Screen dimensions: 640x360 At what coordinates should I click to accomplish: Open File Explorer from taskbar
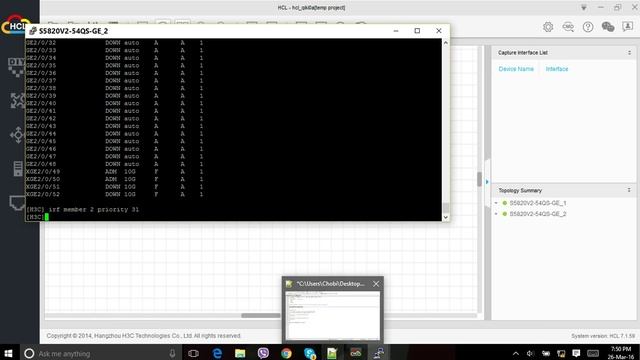click(x=240, y=353)
